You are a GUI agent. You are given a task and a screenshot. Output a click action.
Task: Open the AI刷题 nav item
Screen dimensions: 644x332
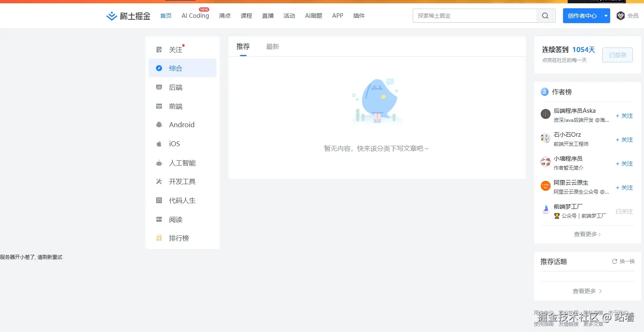click(314, 16)
